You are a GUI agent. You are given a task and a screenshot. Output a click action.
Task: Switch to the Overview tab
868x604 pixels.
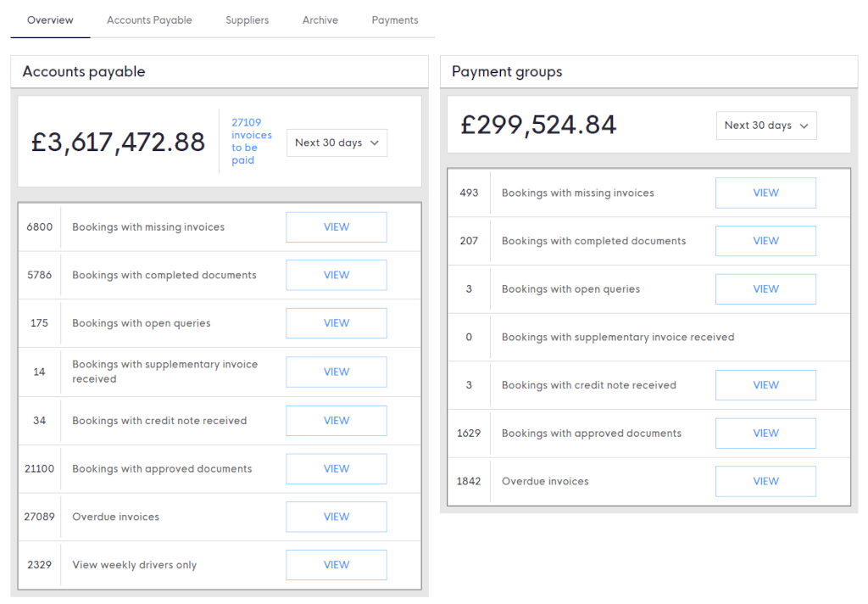(50, 20)
